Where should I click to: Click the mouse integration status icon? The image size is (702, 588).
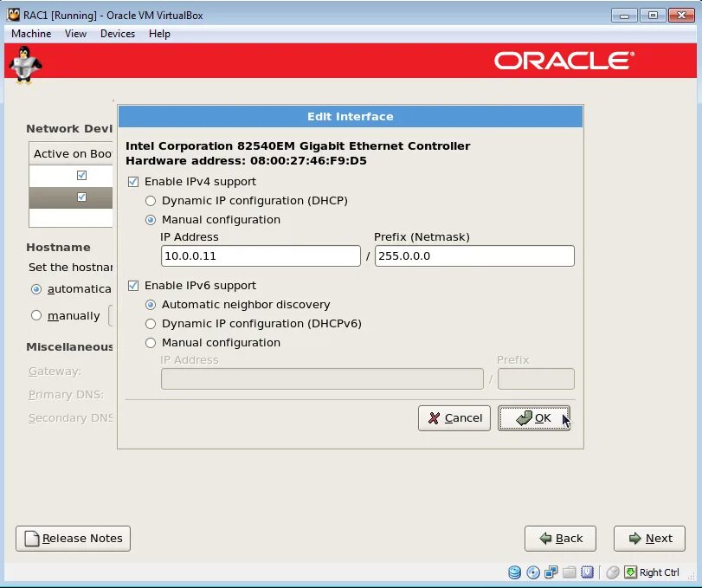[x=613, y=572]
